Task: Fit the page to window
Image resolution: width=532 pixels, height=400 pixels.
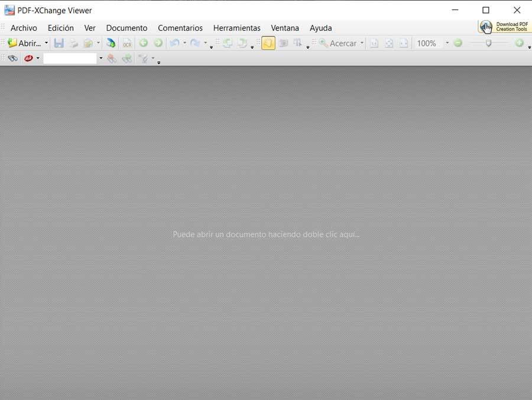Action: point(389,43)
